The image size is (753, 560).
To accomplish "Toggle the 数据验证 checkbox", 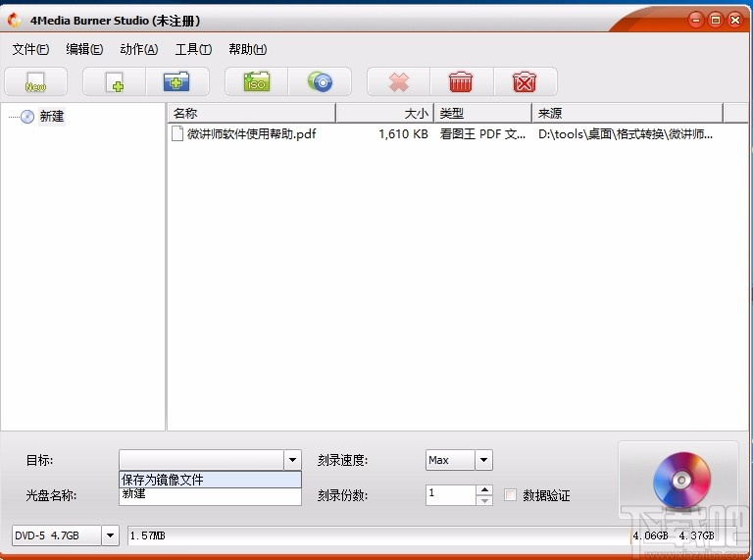I will coord(510,494).
